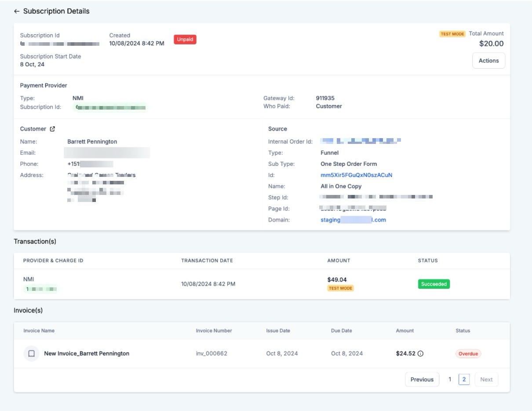Click the red Unpaid status badge
The width and height of the screenshot is (532, 411).
(185, 40)
